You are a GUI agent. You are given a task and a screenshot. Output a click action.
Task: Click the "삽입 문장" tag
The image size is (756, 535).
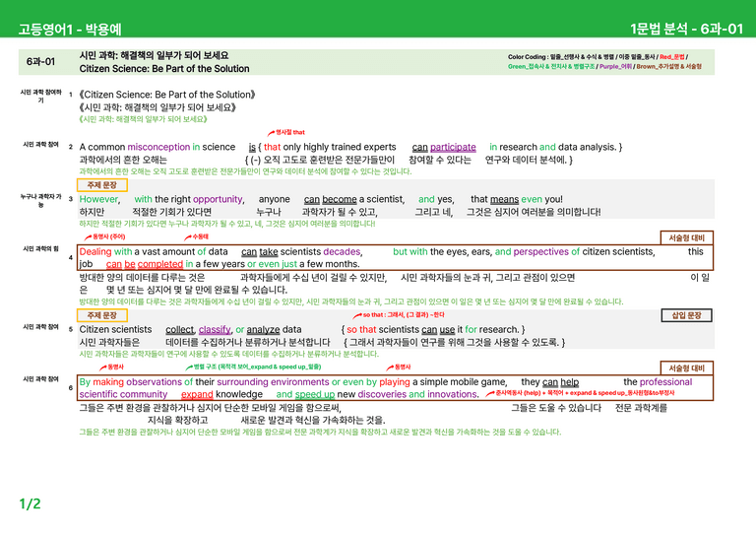pyautogui.click(x=686, y=315)
